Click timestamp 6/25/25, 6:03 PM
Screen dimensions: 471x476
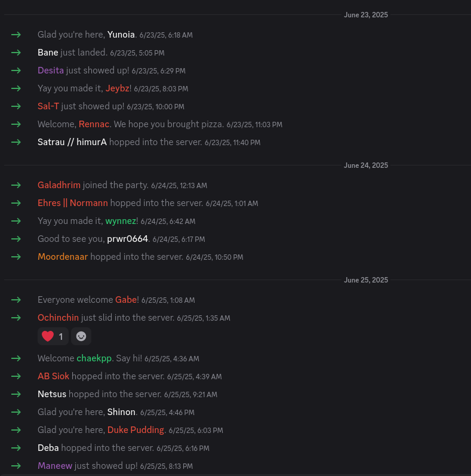(x=196, y=431)
